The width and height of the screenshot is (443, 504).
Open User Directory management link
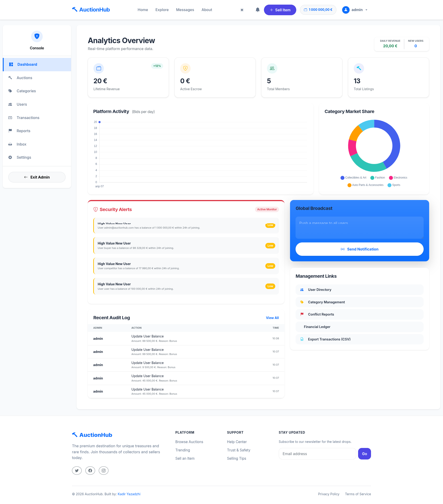[x=359, y=290]
